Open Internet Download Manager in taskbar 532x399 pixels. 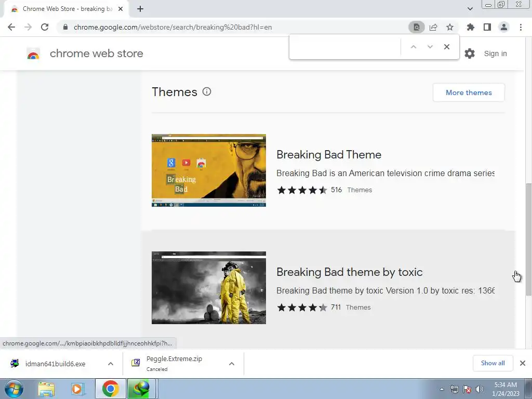[141, 389]
